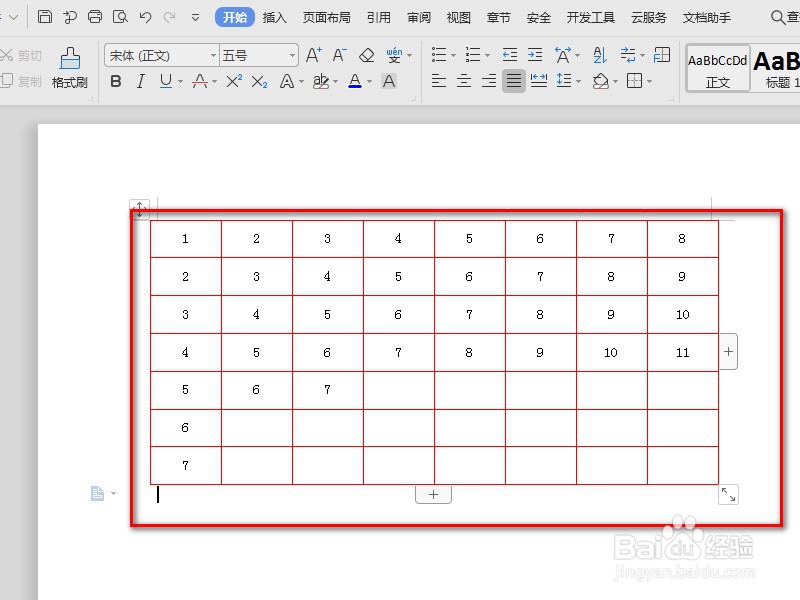Click the Undo arrow
This screenshot has width=800, height=600.
pyautogui.click(x=145, y=17)
